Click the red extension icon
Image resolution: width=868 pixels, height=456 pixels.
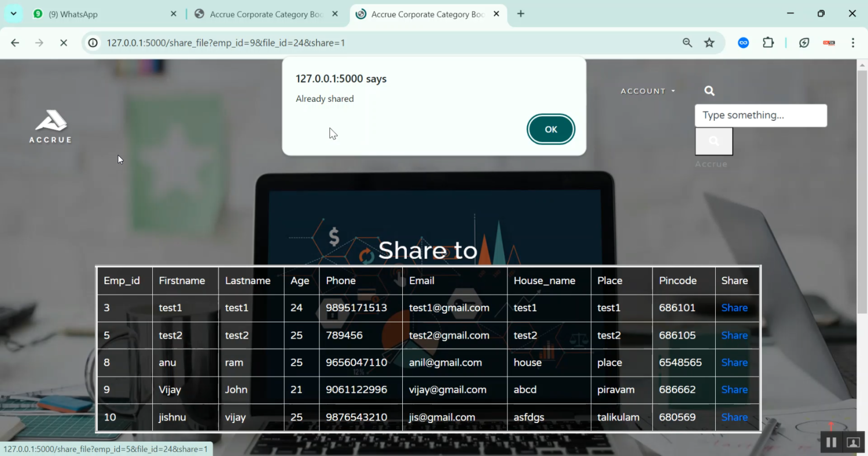(829, 43)
